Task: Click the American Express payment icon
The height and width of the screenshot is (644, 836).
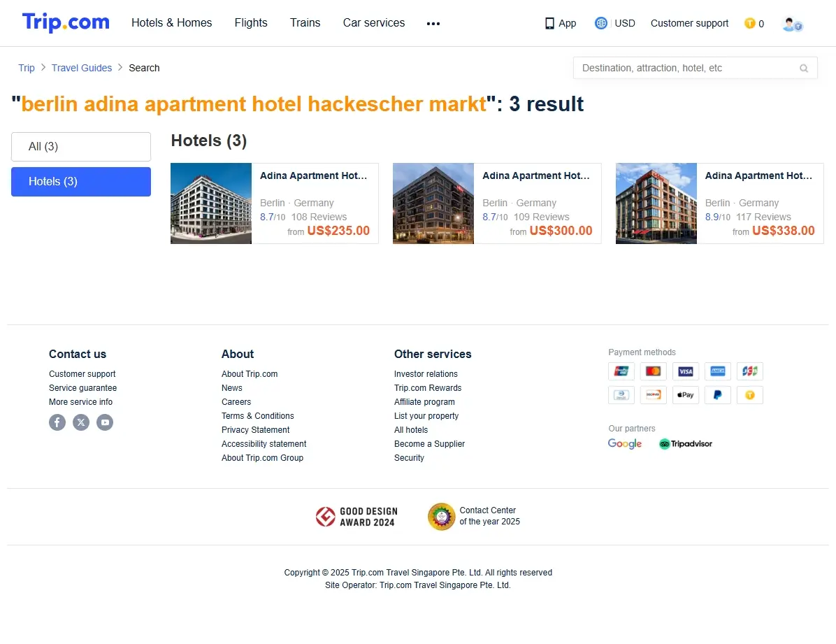Action: (718, 371)
